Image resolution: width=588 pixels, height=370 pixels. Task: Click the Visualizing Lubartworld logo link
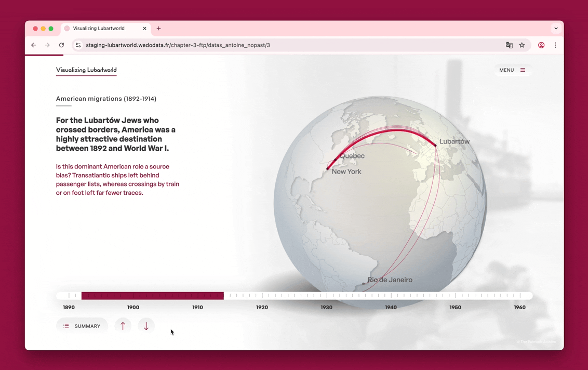coord(86,70)
